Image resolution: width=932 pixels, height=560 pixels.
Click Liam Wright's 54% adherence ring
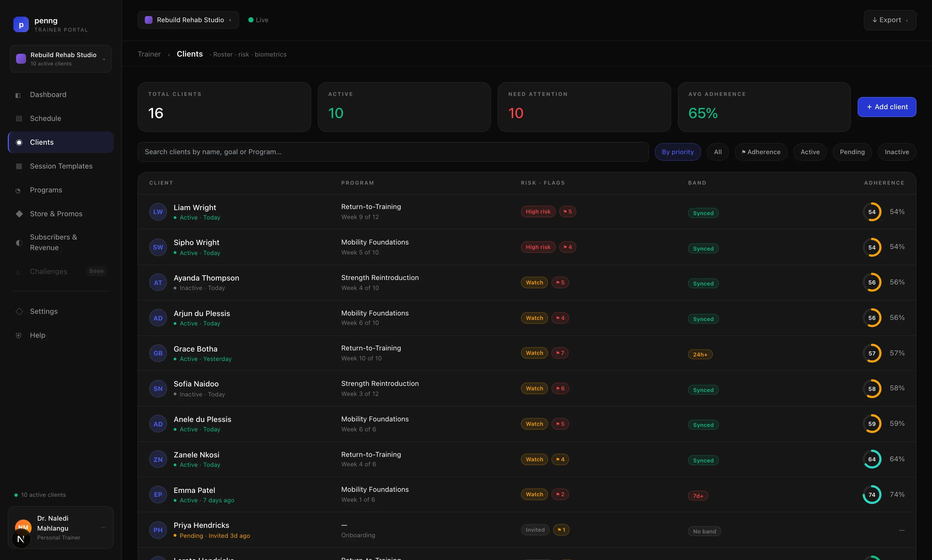point(872,212)
